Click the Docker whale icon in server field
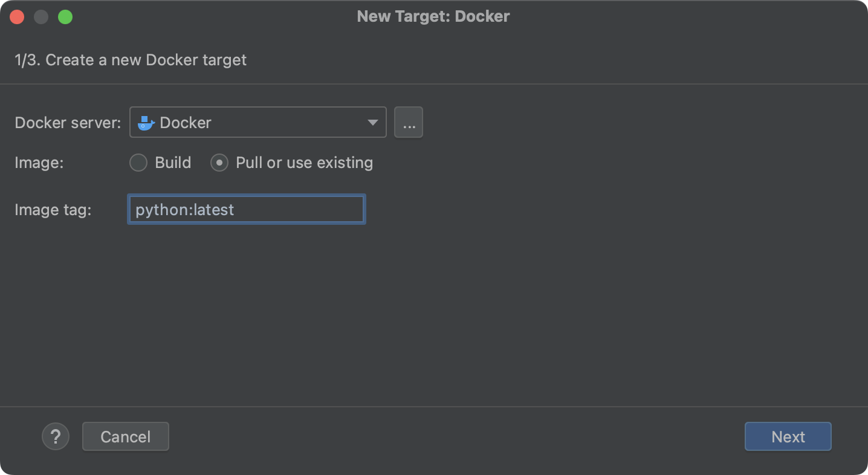 pos(146,123)
